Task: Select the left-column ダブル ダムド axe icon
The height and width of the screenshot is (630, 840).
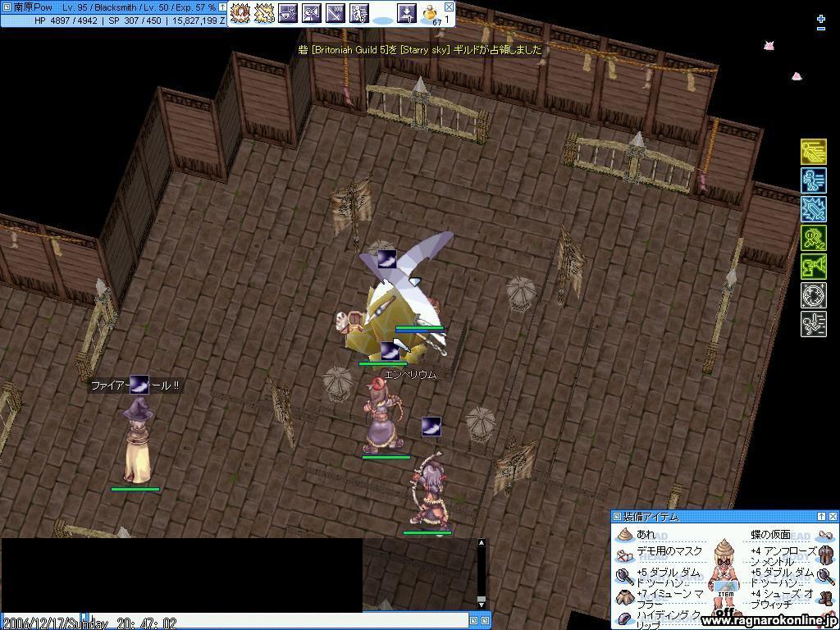Action: (624, 576)
